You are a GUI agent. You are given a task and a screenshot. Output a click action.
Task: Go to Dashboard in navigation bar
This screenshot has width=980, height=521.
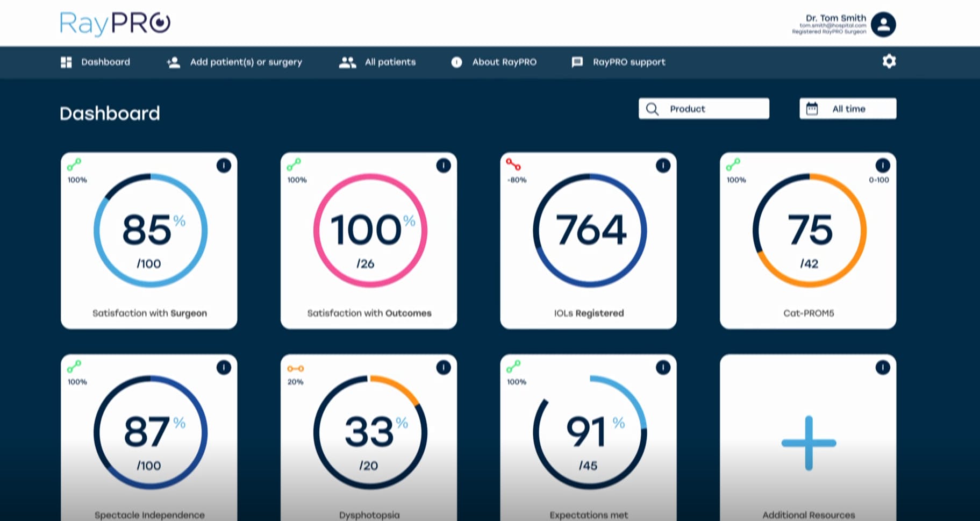pos(96,62)
